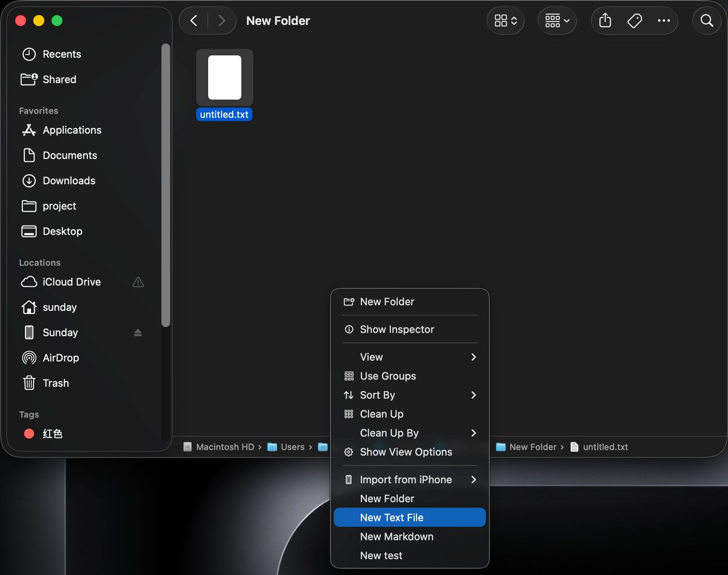Go back with the left chevron button
The width and height of the screenshot is (728, 575).
(194, 21)
